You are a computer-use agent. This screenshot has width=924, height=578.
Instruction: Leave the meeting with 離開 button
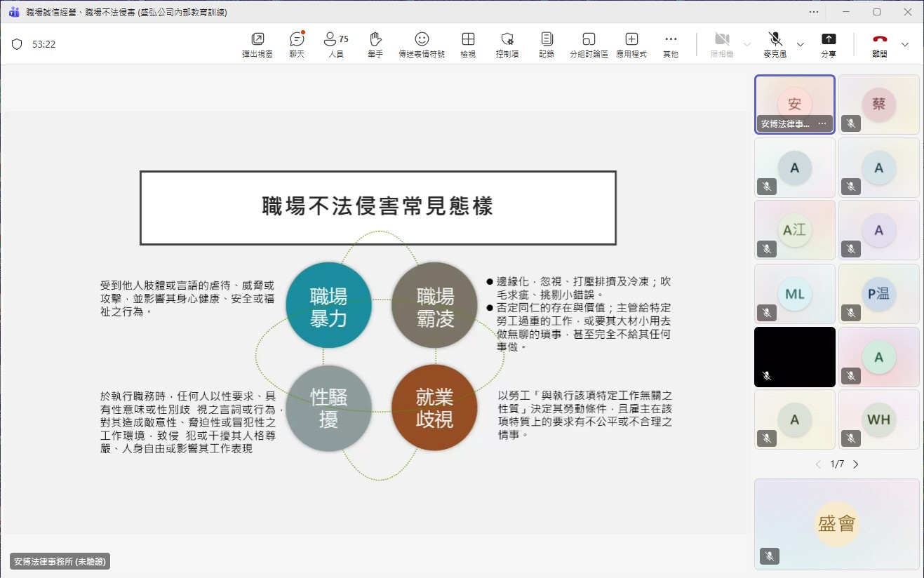879,44
